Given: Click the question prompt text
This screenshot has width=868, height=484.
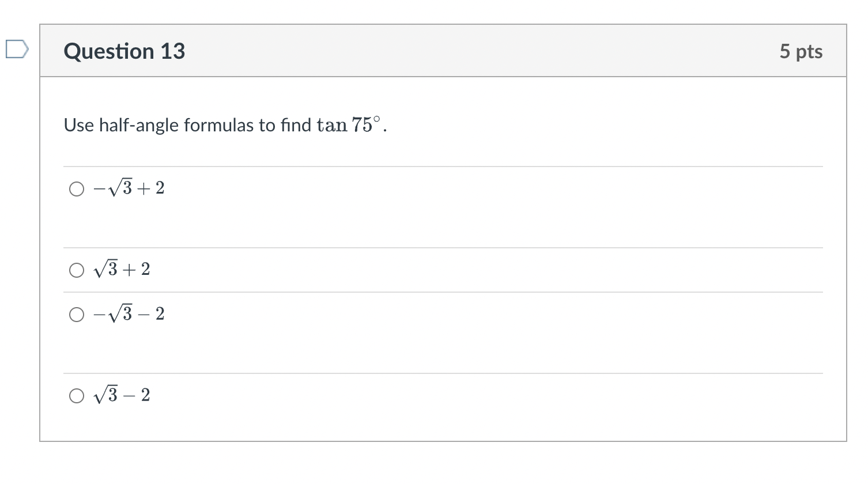Looking at the screenshot, I should point(225,124).
